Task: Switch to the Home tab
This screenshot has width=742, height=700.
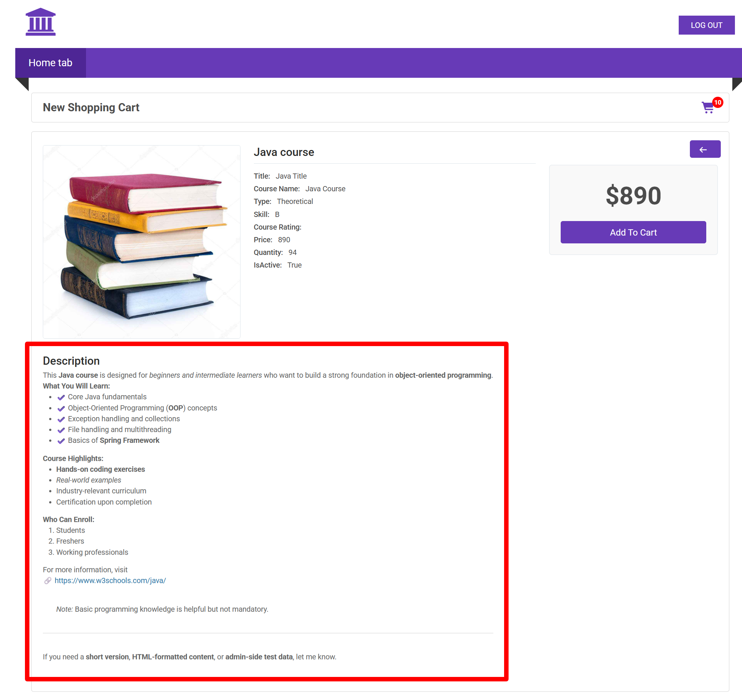Action: (x=50, y=63)
